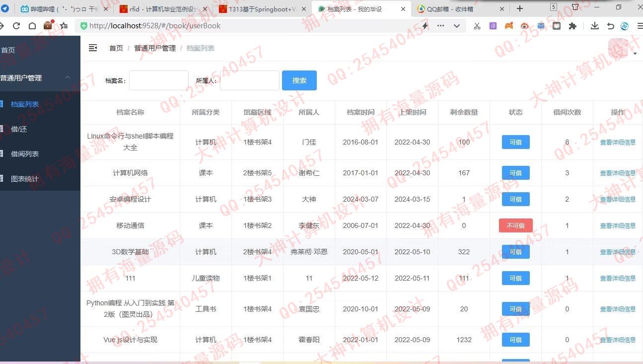View 查看详细信息 for 计算机网络
The height and width of the screenshot is (364, 643).
[618, 173]
